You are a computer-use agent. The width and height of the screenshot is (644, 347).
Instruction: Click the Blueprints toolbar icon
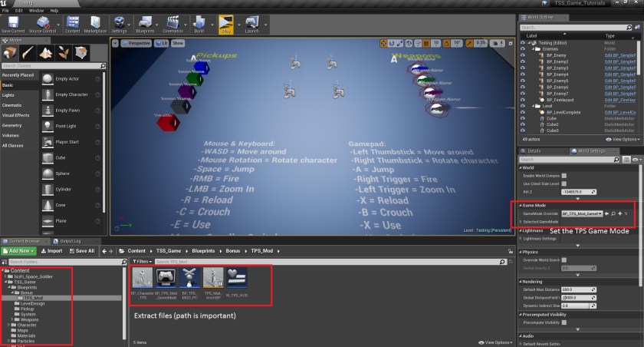pos(145,24)
